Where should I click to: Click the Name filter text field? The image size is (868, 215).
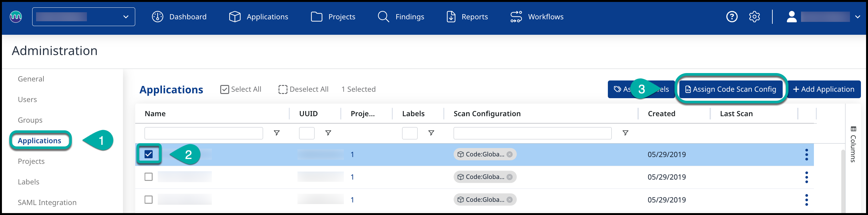(203, 133)
